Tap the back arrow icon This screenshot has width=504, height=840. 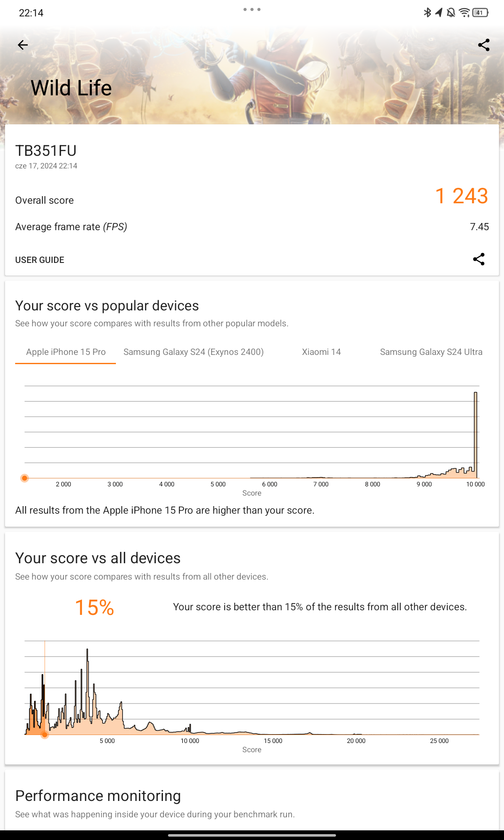23,45
